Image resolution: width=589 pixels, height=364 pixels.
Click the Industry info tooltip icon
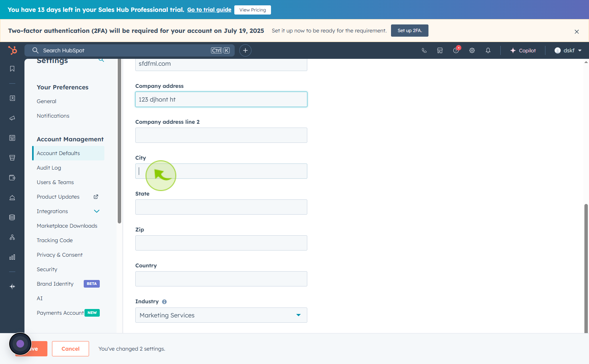point(164,302)
